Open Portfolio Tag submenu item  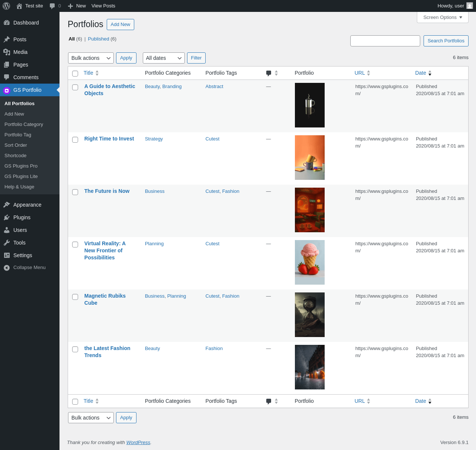point(18,135)
